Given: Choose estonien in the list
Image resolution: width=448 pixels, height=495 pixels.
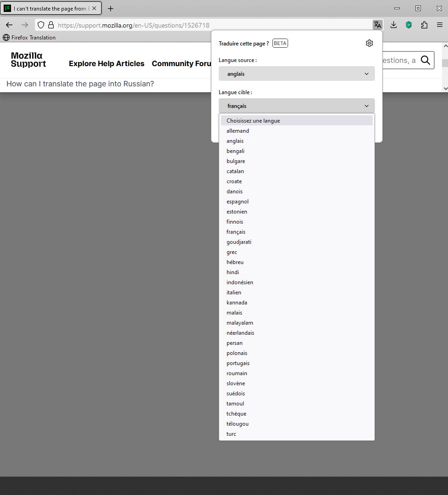Looking at the screenshot, I should [x=297, y=212].
